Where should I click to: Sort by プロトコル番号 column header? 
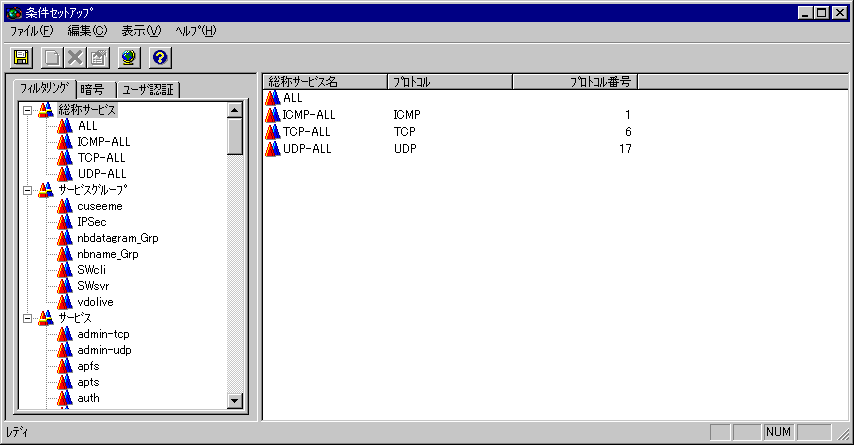coord(575,82)
